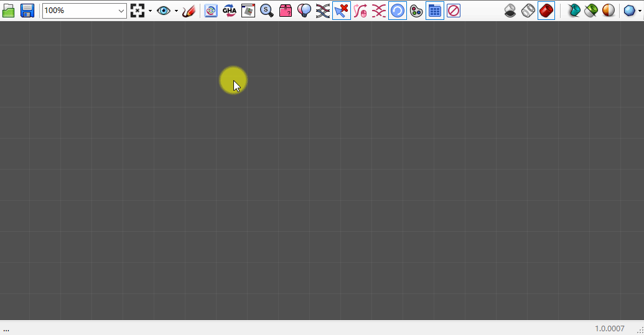Select the wireframe preview cylinder icon
This screenshot has height=335, width=644.
[x=528, y=11]
